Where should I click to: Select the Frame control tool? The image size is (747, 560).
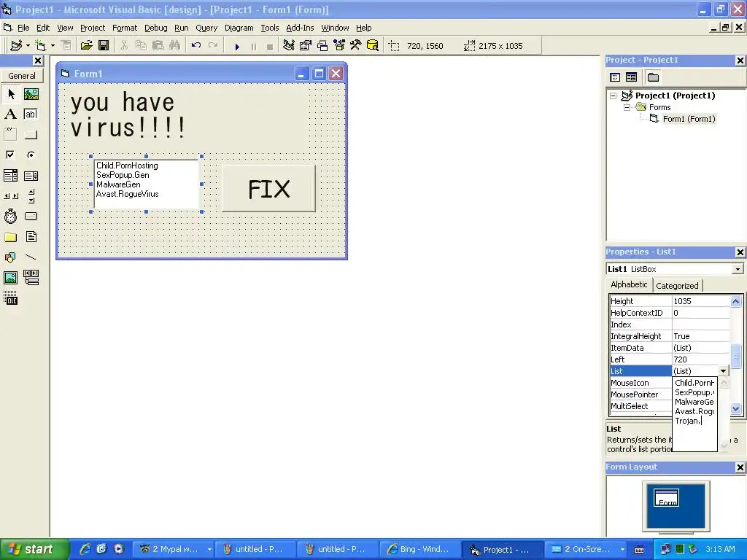click(10, 135)
